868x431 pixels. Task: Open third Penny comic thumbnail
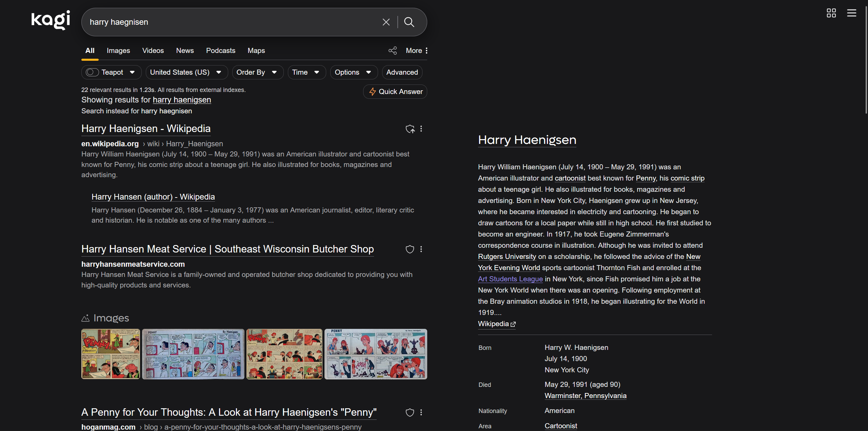[284, 354]
